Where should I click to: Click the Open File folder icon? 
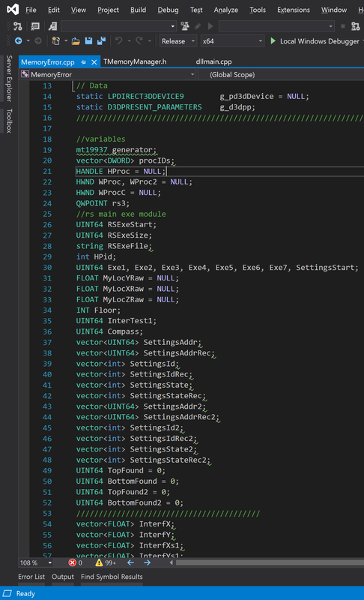(x=76, y=41)
